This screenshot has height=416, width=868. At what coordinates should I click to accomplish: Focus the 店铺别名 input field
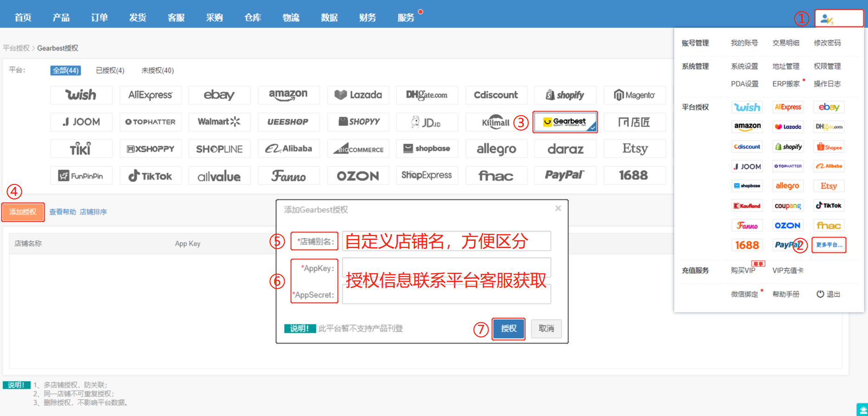point(447,241)
